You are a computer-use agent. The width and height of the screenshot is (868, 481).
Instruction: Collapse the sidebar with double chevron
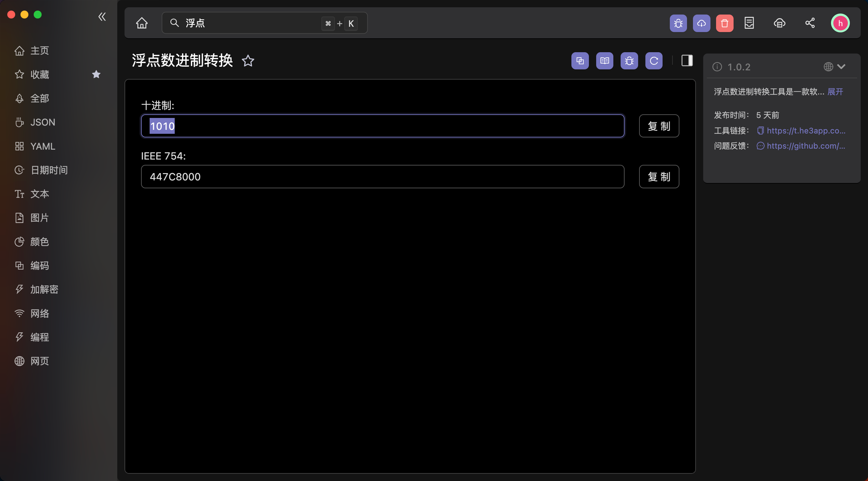[102, 17]
